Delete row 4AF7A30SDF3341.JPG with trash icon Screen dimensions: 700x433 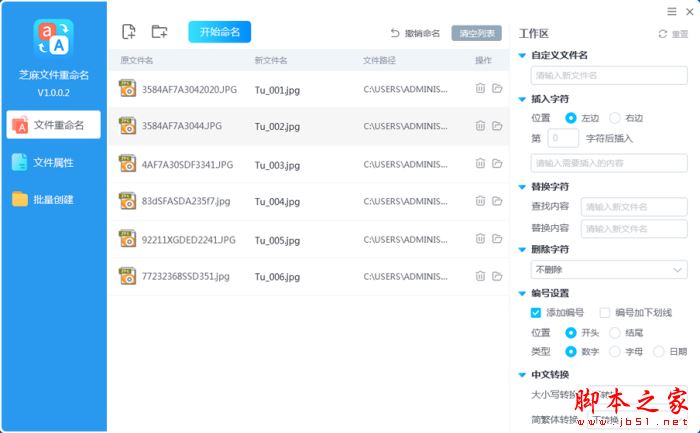480,163
